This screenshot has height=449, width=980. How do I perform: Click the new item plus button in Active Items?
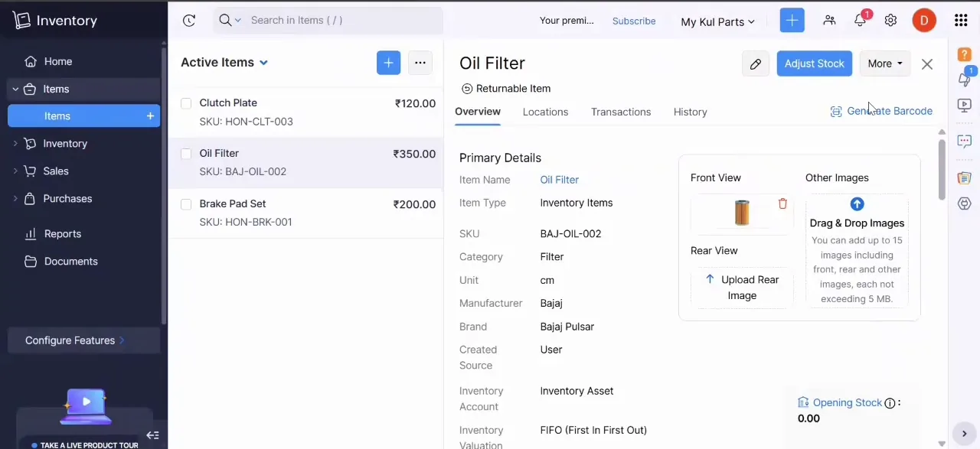[389, 63]
